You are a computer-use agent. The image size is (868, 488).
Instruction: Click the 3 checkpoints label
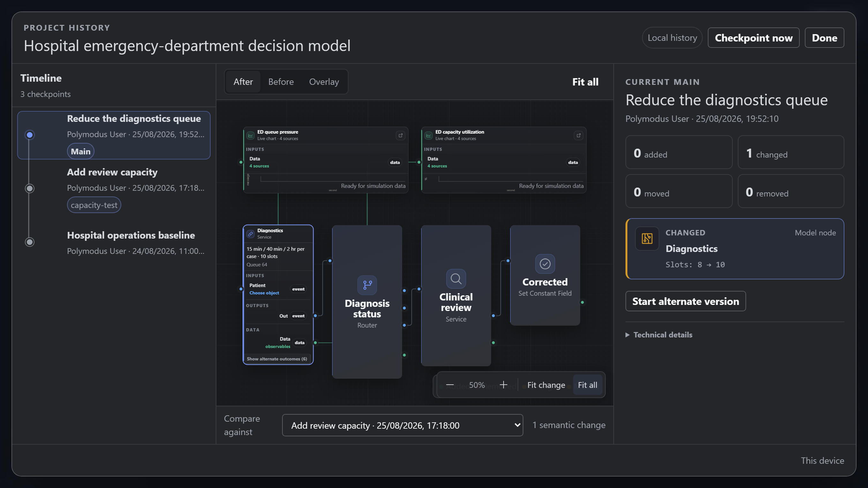point(46,94)
